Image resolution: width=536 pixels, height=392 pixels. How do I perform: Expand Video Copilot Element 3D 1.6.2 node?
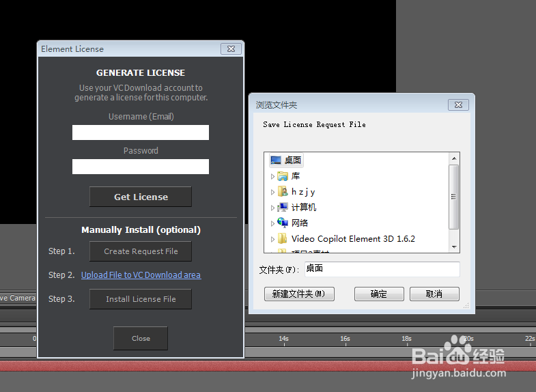click(x=272, y=239)
